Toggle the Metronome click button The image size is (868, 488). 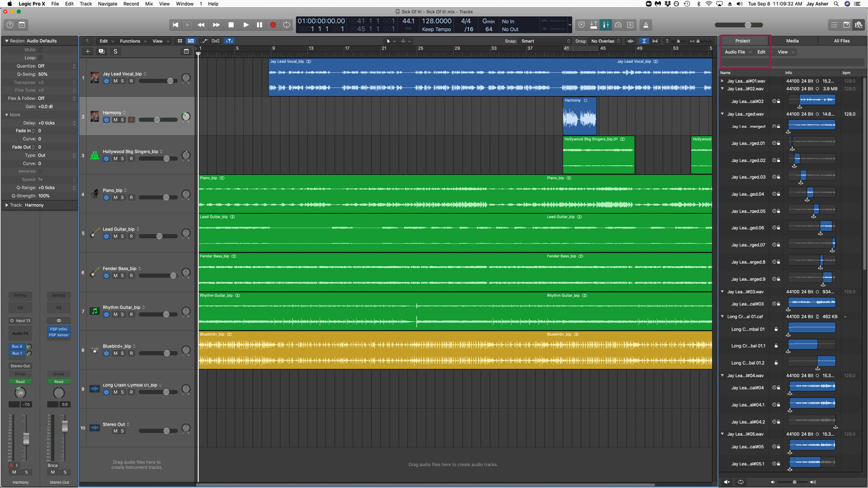click(x=646, y=25)
